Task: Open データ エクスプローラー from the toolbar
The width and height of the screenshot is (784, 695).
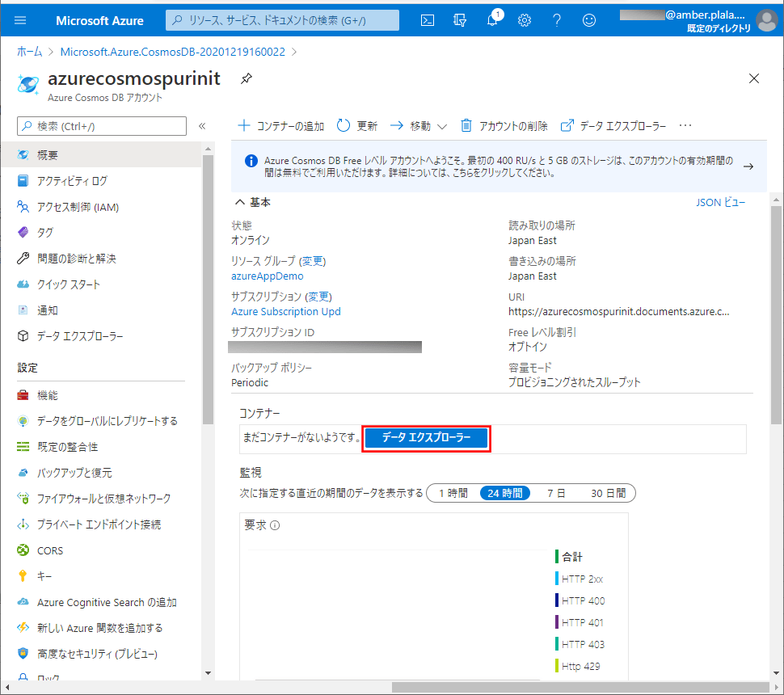Action: pyautogui.click(x=613, y=126)
